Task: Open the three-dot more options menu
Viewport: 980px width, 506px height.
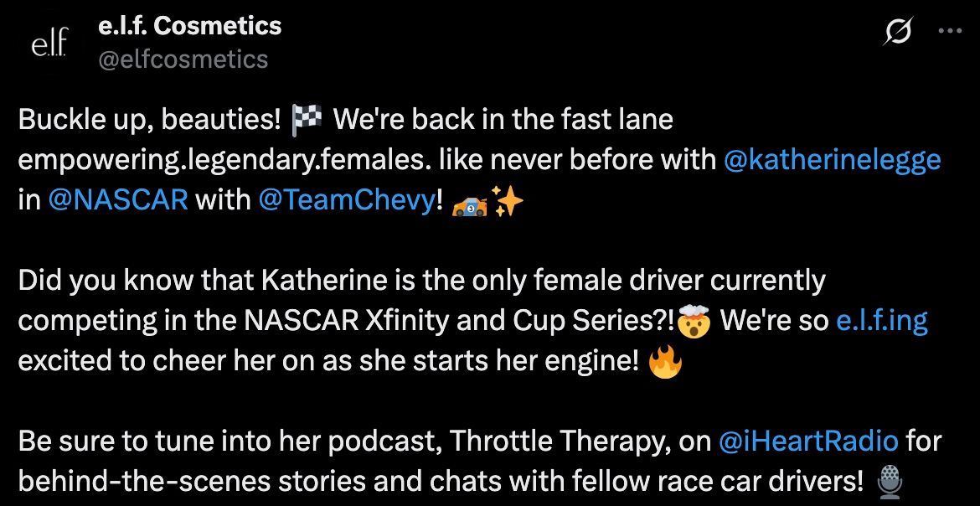Action: (x=950, y=31)
